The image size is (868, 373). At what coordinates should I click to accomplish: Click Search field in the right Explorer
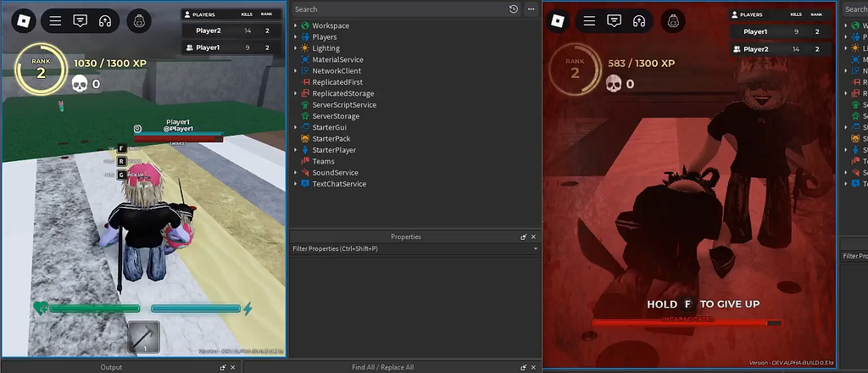pyautogui.click(x=854, y=9)
